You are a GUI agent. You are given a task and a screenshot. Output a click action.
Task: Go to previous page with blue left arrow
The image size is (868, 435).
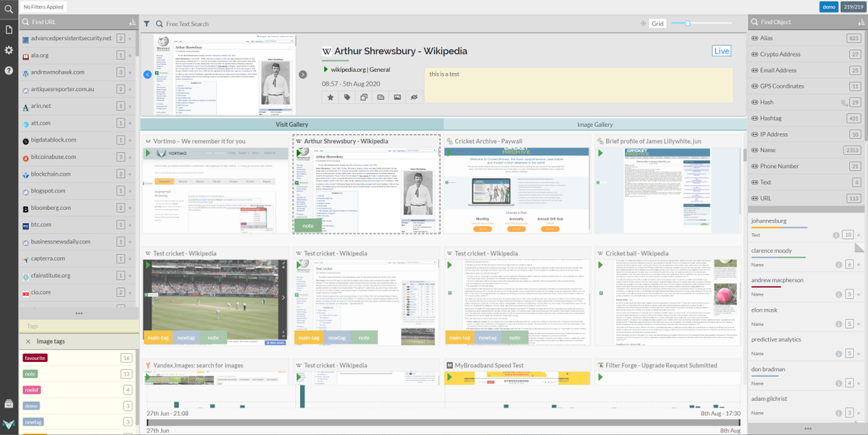(148, 74)
